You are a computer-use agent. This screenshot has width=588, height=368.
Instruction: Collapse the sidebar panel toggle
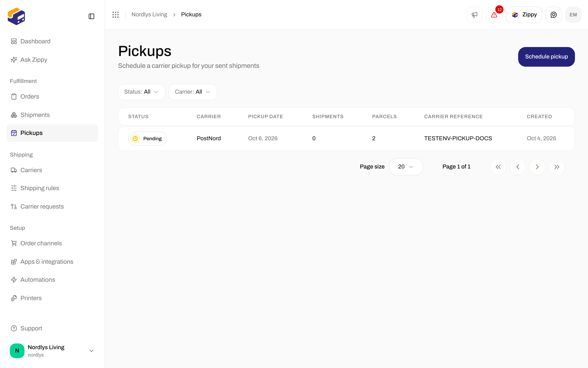(91, 16)
